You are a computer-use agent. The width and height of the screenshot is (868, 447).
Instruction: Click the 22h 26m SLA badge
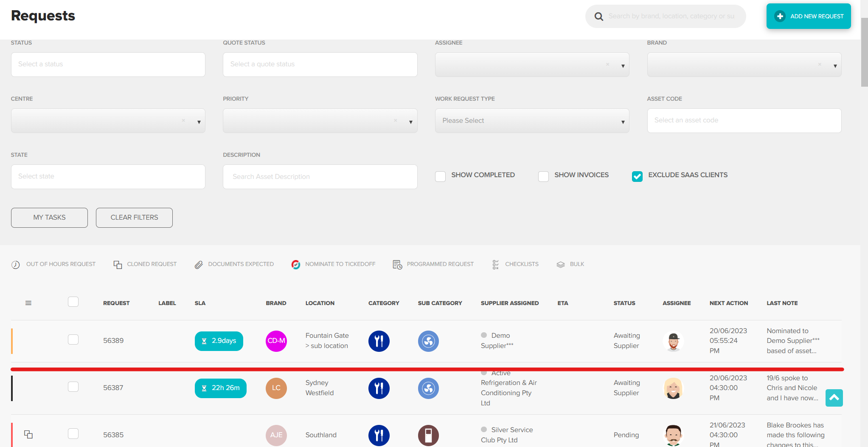pyautogui.click(x=221, y=388)
